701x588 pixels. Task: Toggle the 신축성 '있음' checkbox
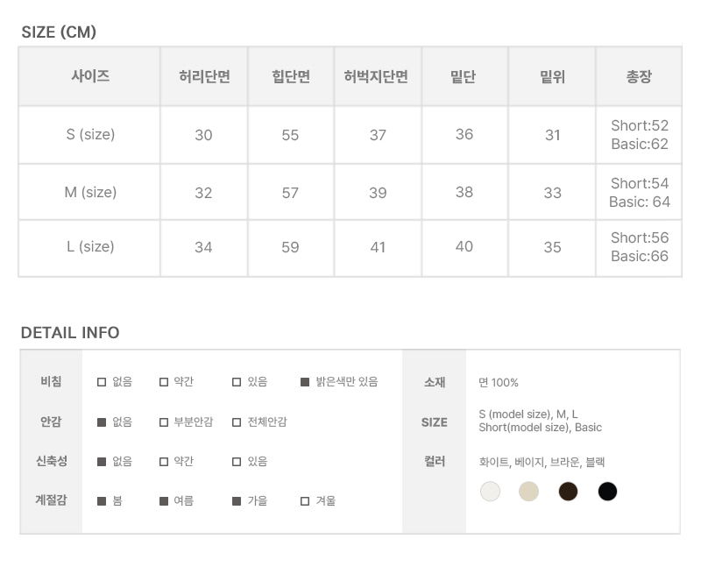pos(237,462)
